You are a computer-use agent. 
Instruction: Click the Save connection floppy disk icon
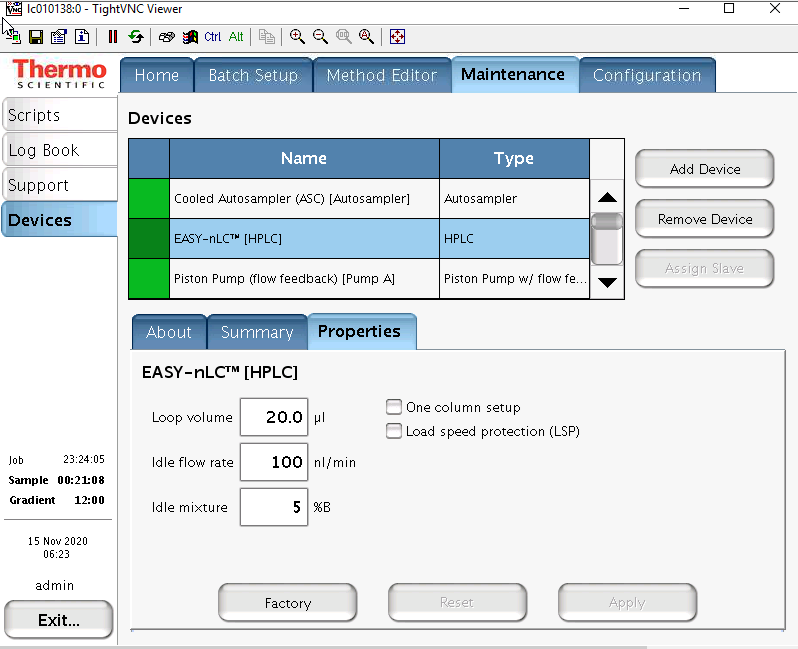point(36,37)
